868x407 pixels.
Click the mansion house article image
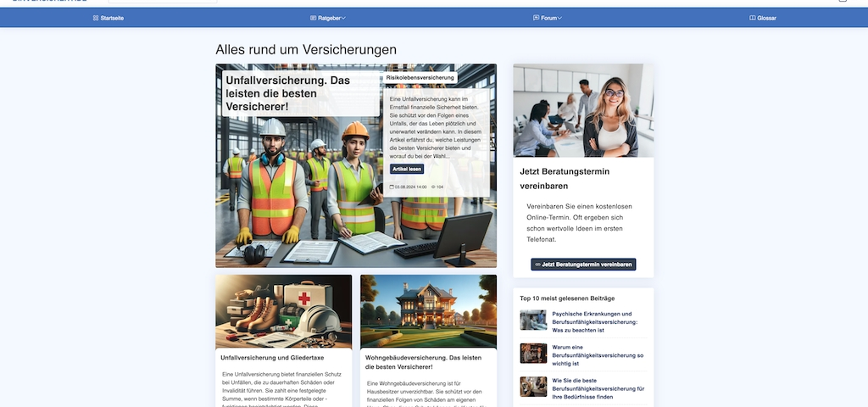(x=428, y=311)
